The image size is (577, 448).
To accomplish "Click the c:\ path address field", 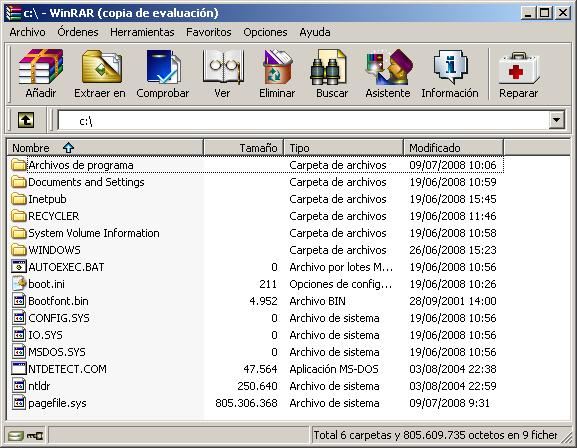I will (303, 120).
